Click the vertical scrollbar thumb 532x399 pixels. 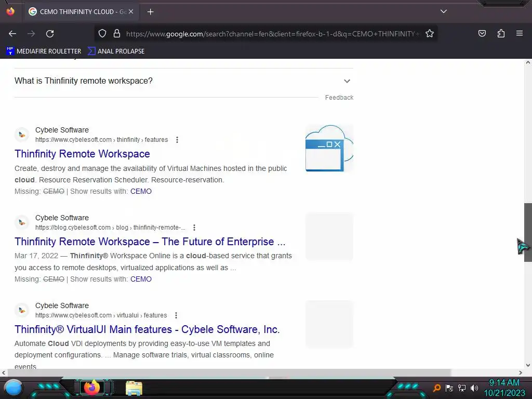528,232
